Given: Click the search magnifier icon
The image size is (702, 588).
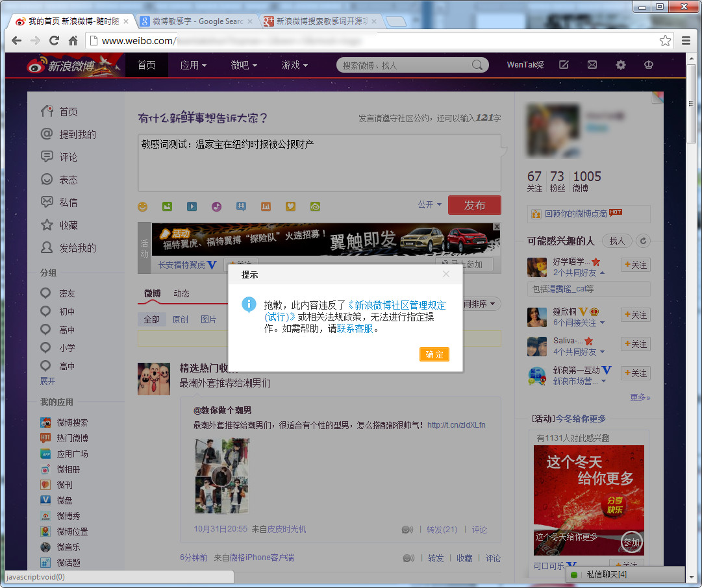Looking at the screenshot, I should click(477, 66).
